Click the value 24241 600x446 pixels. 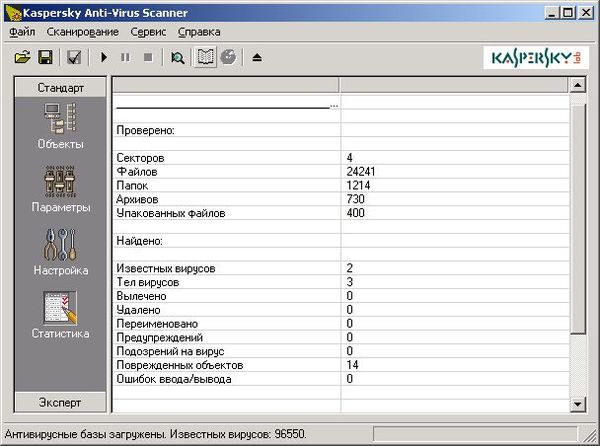tap(361, 171)
